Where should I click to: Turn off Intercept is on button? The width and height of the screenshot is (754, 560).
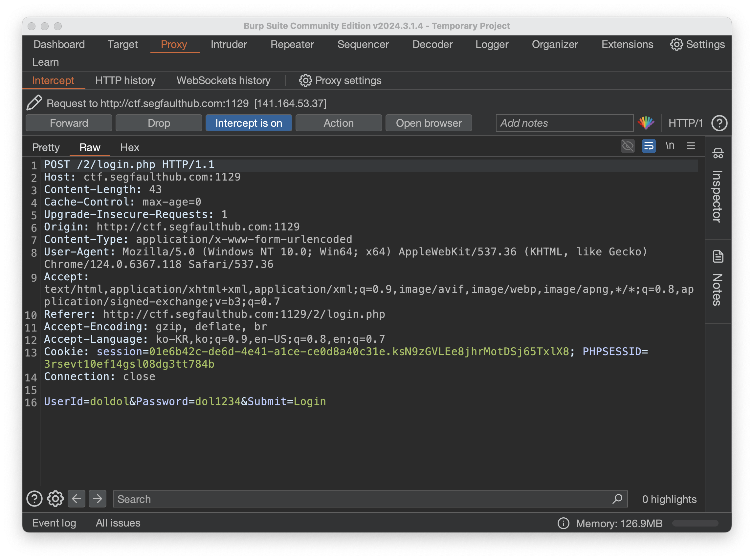[249, 123]
